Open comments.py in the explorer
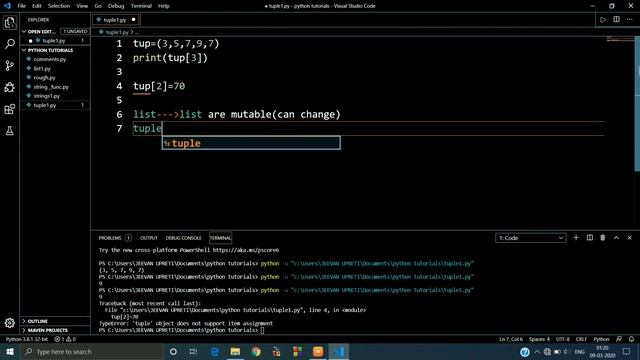Viewport: 640px width, 360px height. pyautogui.click(x=50, y=59)
